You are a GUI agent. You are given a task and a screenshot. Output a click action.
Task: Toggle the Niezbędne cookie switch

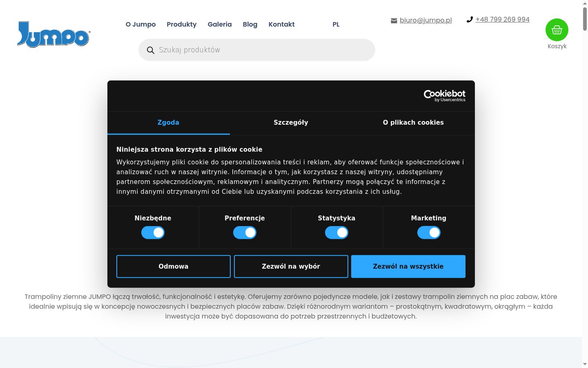153,233
